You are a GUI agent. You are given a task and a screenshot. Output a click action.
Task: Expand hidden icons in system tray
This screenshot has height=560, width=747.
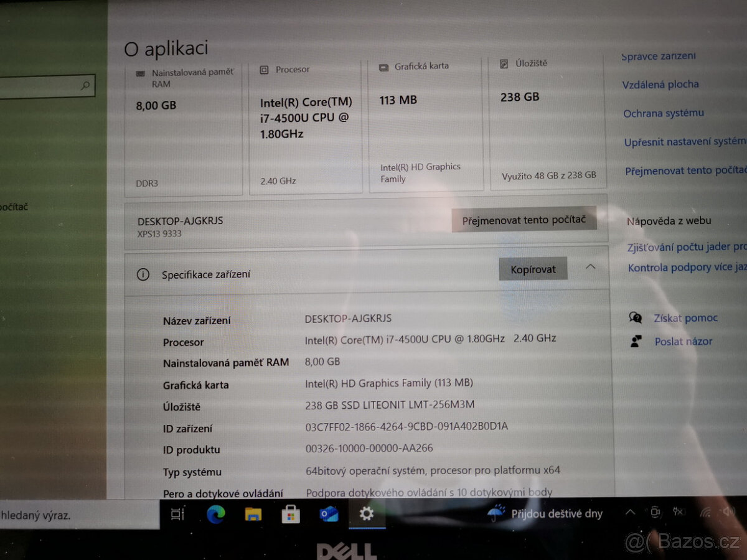point(631,511)
